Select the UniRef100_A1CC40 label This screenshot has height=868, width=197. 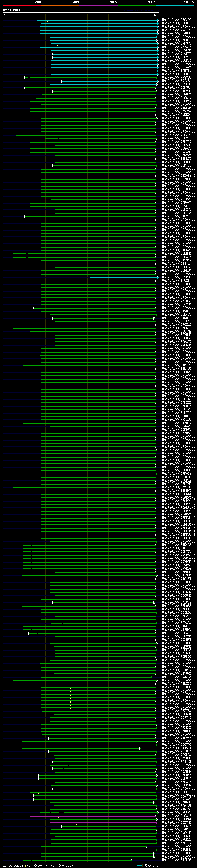(177, 98)
